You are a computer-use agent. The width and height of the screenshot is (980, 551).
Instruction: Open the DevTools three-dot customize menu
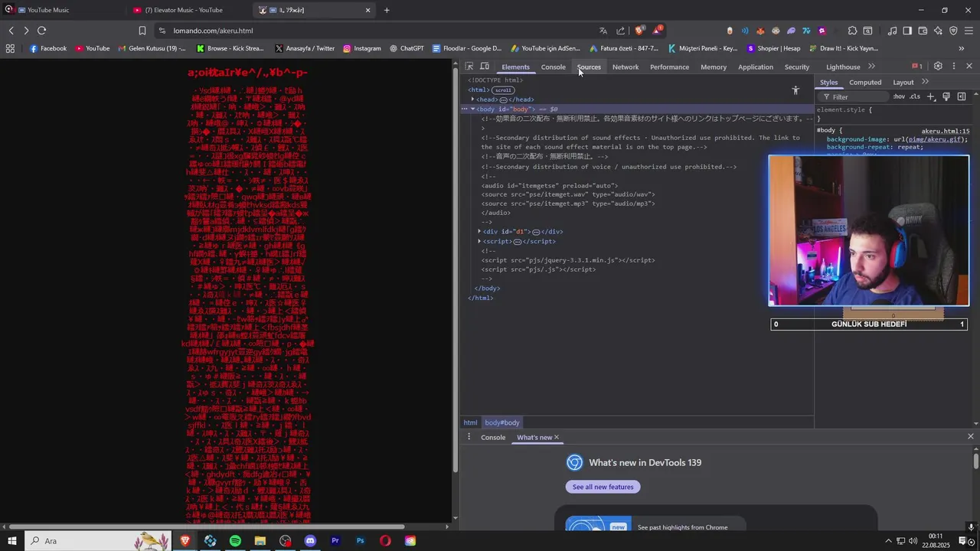tap(954, 67)
